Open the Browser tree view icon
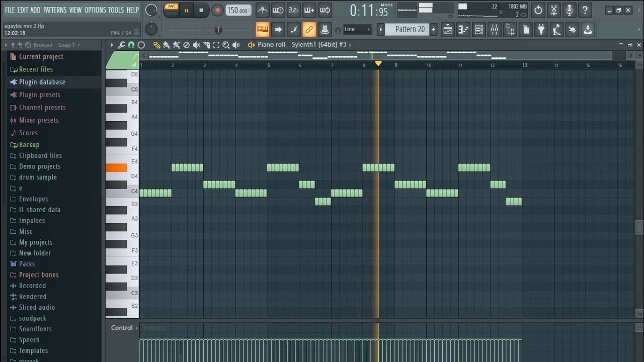 510,30
